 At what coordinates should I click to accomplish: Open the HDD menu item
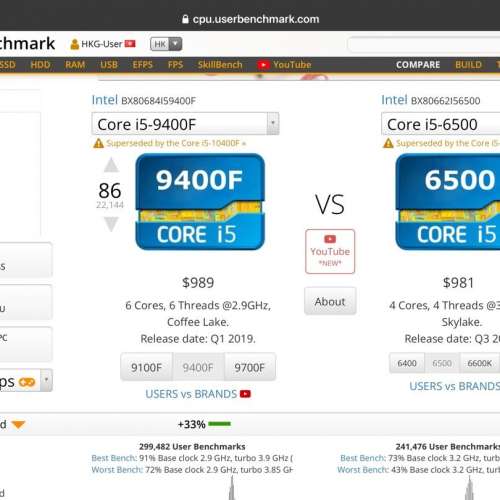[40, 65]
